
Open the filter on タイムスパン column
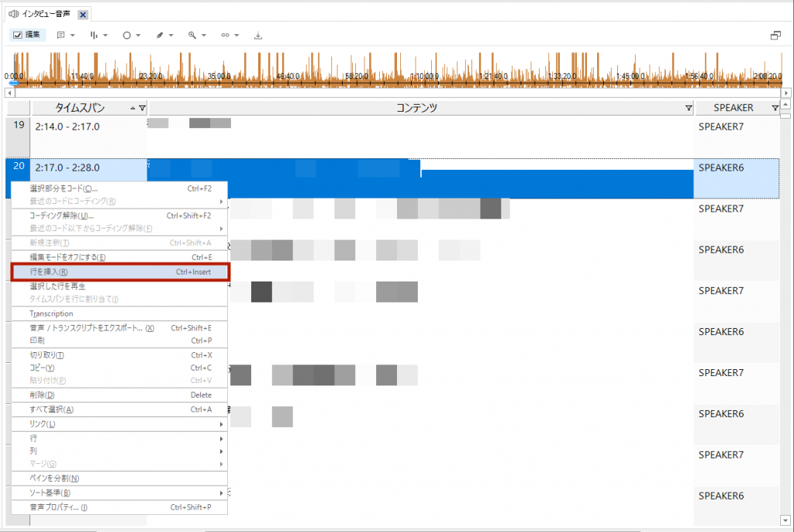(142, 108)
